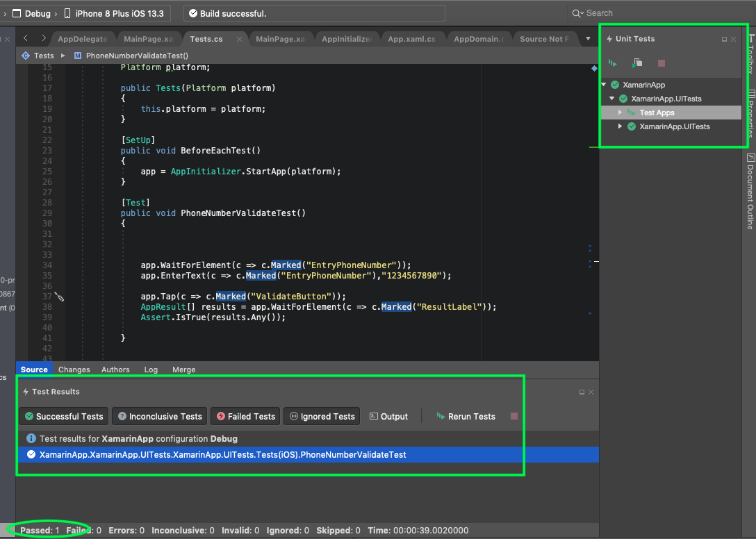Image resolution: width=756 pixels, height=539 pixels.
Task: Toggle the Failed Tests filter
Action: click(x=245, y=417)
